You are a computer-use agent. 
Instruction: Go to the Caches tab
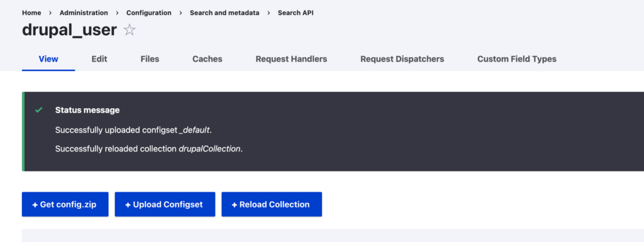coord(208,59)
